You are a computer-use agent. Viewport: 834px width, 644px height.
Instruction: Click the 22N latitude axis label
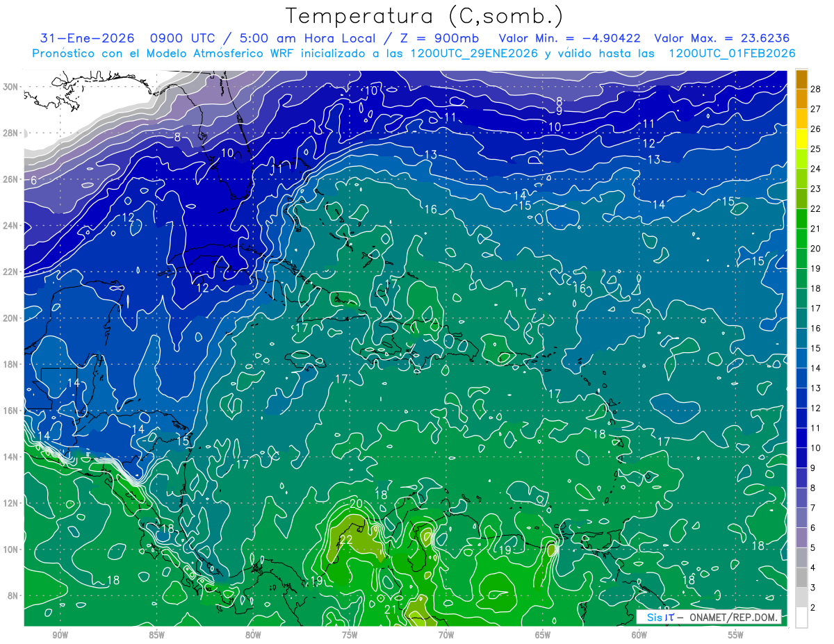pyautogui.click(x=11, y=272)
